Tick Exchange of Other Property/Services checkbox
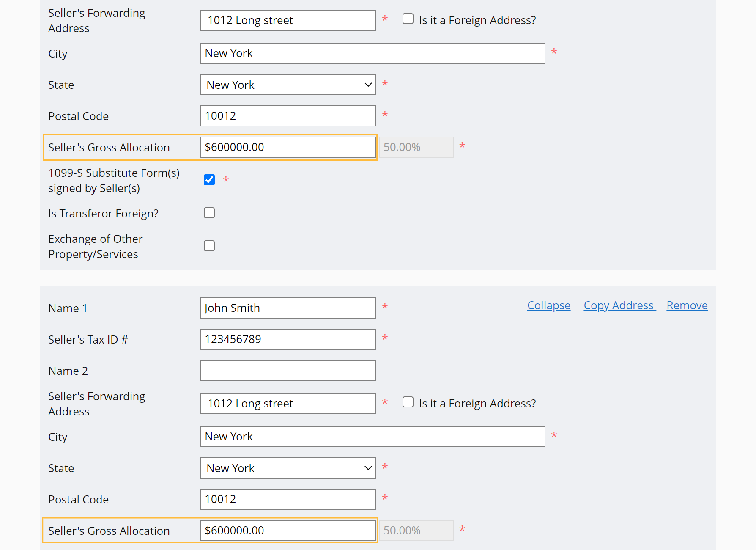 coord(209,246)
